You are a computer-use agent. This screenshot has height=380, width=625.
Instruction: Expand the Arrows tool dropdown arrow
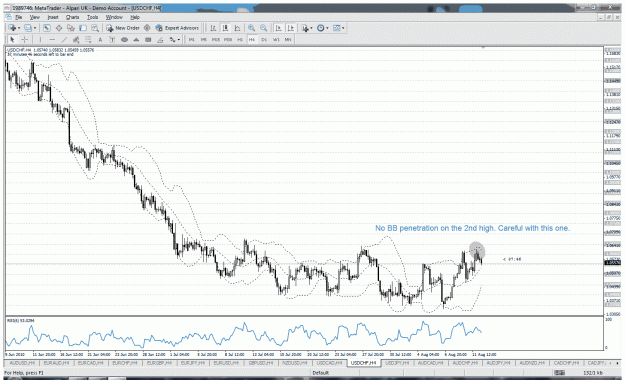click(x=179, y=39)
